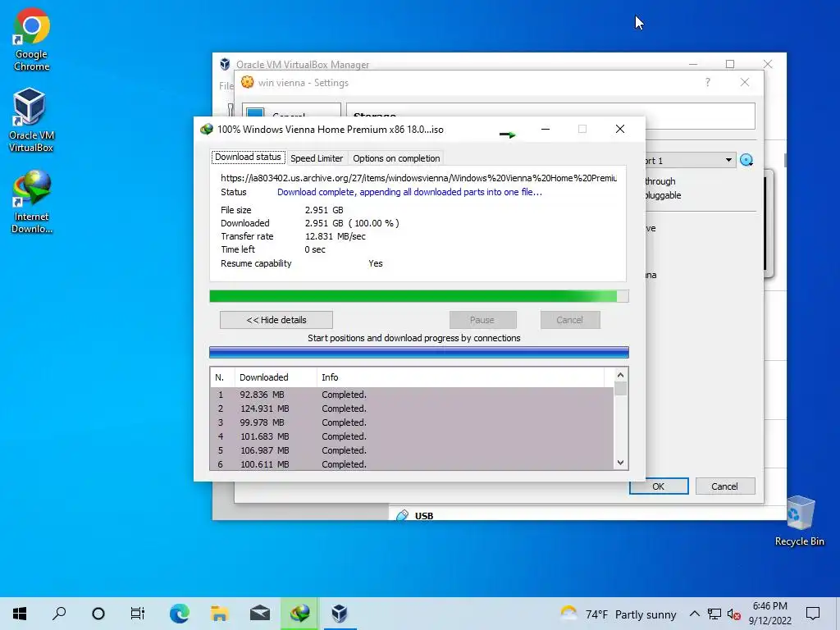Screen dimensions: 840x630
Task: Open the Recycle Bin
Action: 799,521
